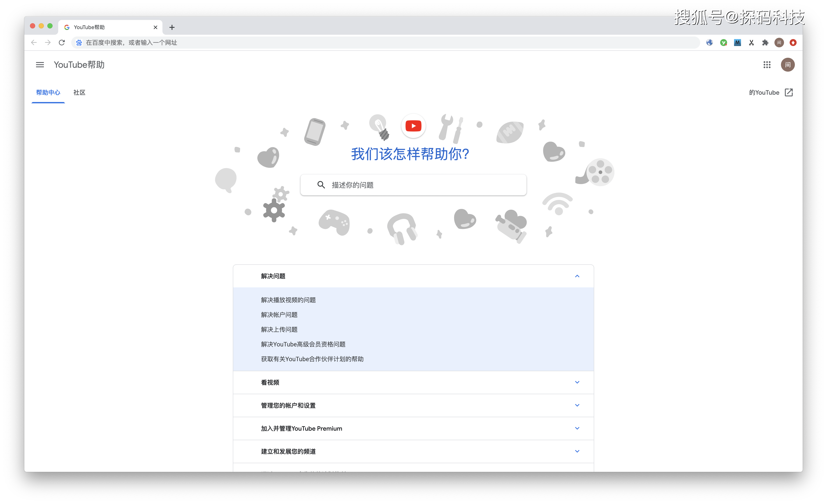The width and height of the screenshot is (827, 504).
Task: Open the 解决帐户问题 link
Action: click(x=279, y=315)
